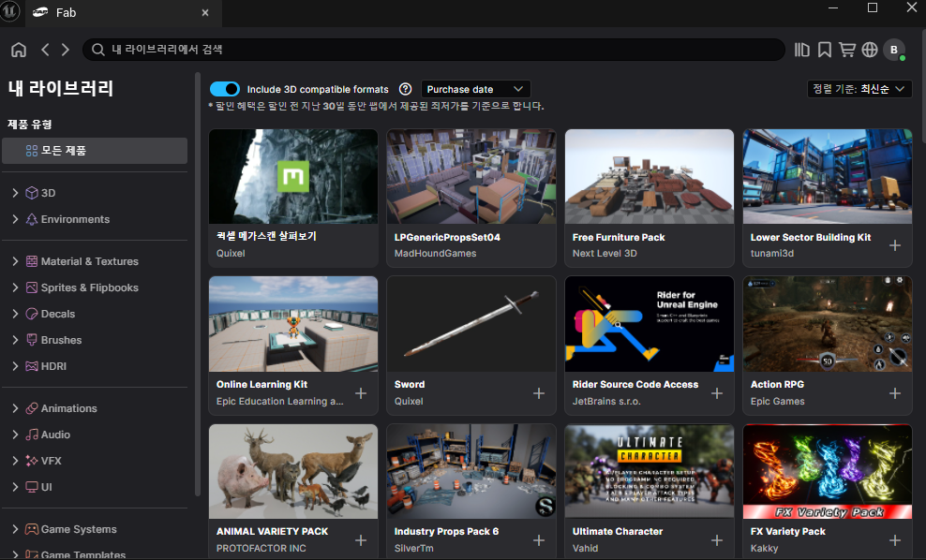Close the Fab tab
926x560 pixels.
205,12
